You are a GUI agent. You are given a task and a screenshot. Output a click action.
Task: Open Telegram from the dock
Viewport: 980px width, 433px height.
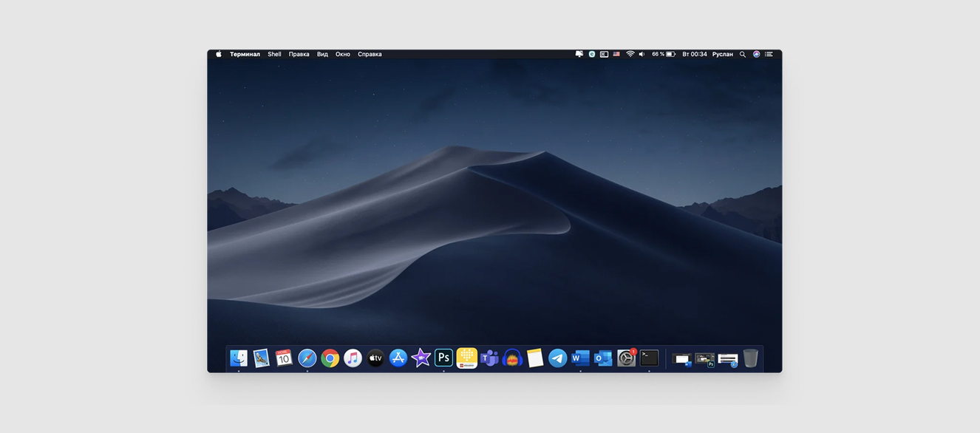(x=558, y=358)
